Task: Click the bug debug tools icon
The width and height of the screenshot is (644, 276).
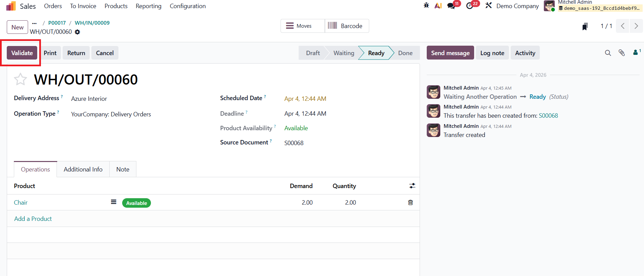Action: pyautogui.click(x=426, y=5)
